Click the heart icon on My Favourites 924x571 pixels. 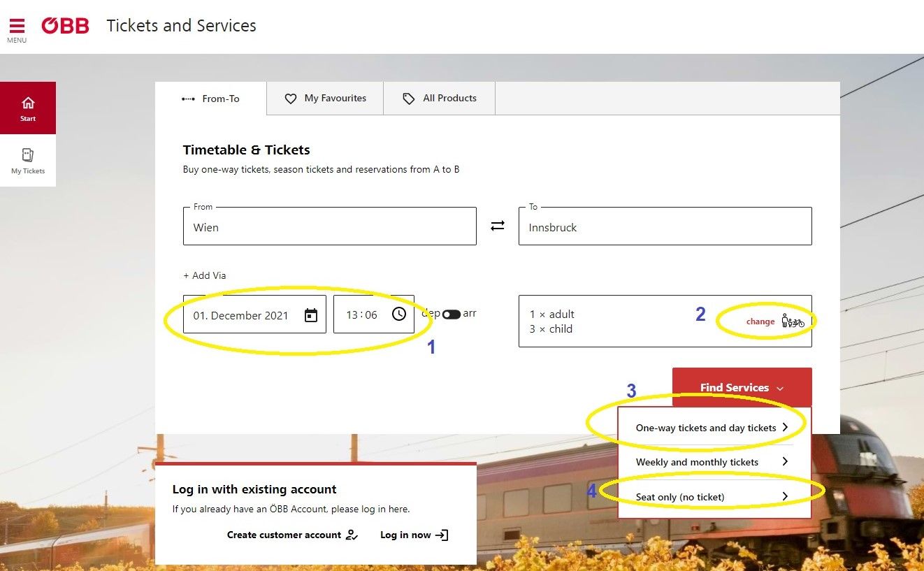[291, 99]
